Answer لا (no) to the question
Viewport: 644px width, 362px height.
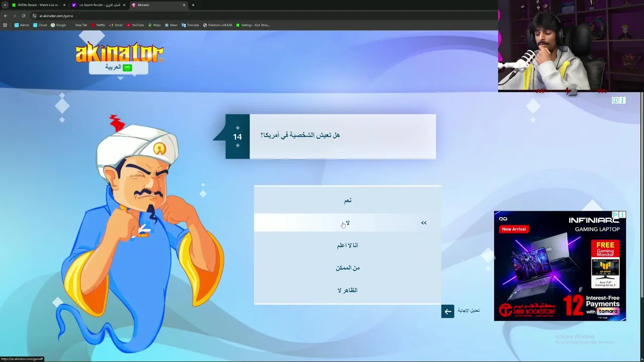[x=348, y=223]
